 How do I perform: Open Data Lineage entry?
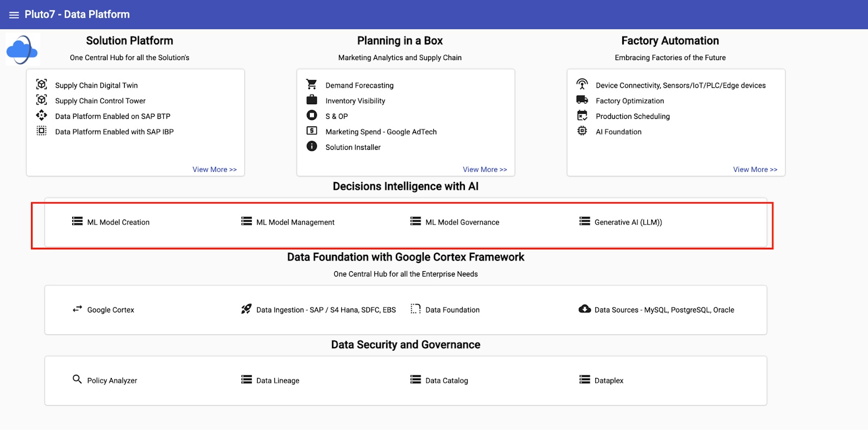(277, 381)
